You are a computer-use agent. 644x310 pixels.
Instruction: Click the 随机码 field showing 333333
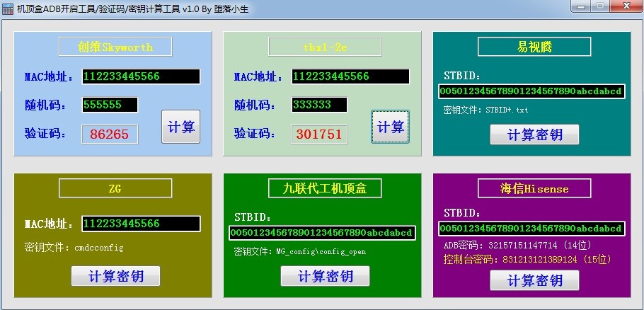coord(320,105)
